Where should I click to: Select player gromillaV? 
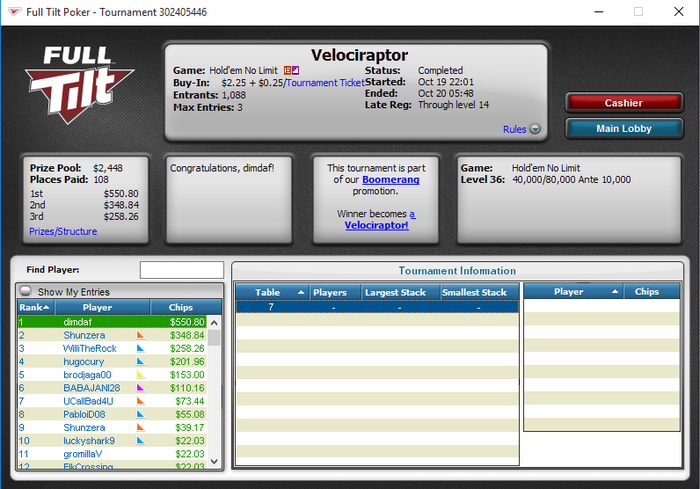coord(83,454)
